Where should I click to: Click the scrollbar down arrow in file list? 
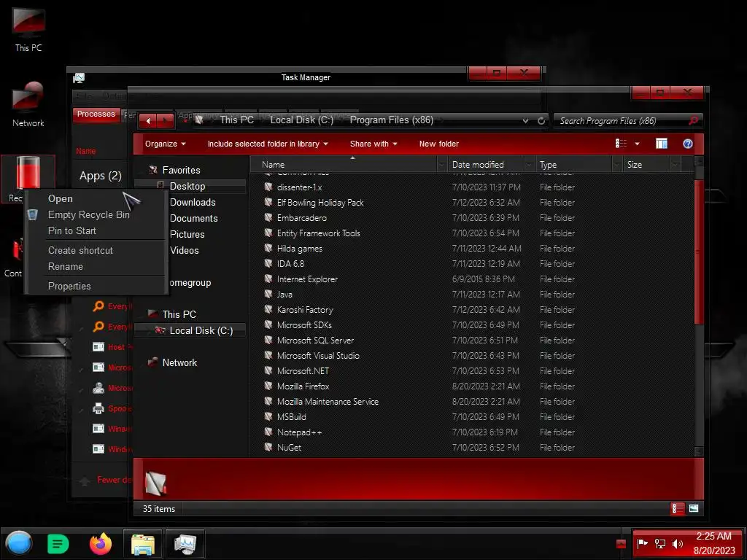(x=699, y=451)
